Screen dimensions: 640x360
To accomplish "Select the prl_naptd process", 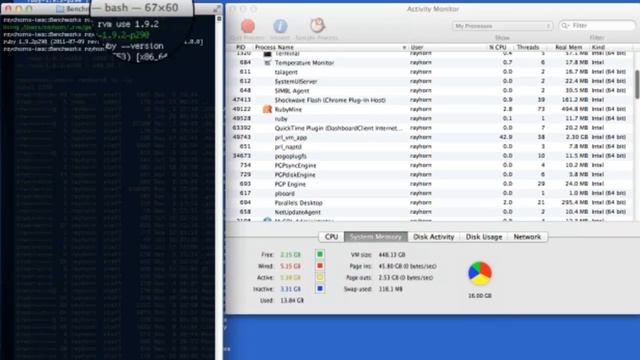I will (288, 147).
